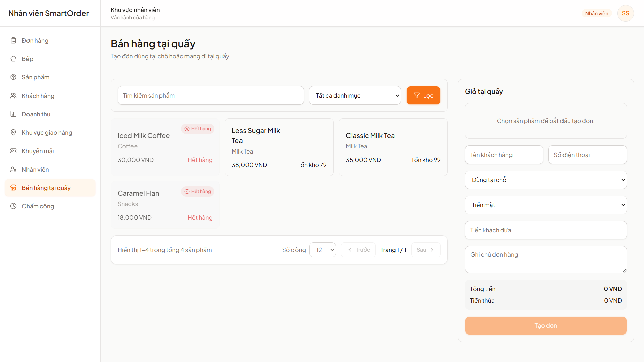Screen dimensions: 644x362
Task: Click the Khuyến mãi ticket icon
Action: tap(13, 151)
